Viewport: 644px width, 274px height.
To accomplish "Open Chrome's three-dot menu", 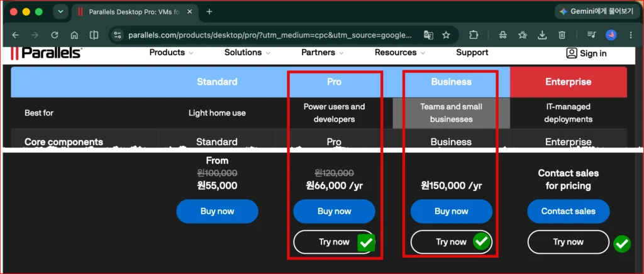I will [631, 35].
